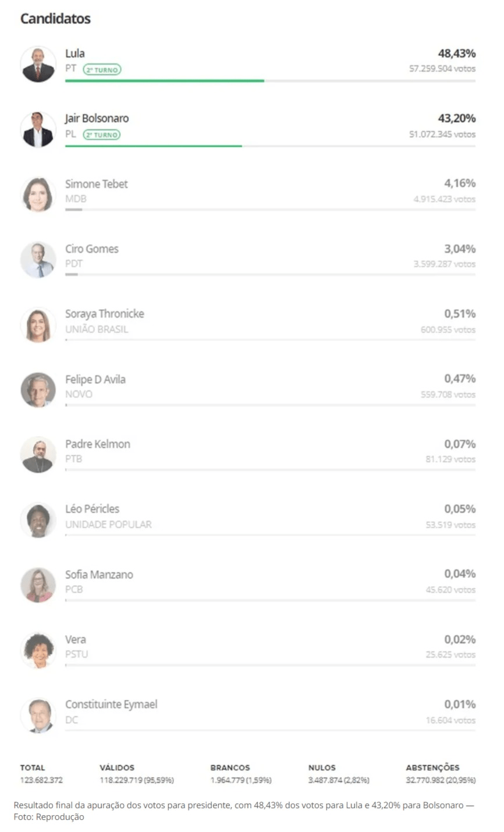504x832 pixels.
Task: Select Vera's PSTU candidate avatar
Action: point(38,650)
